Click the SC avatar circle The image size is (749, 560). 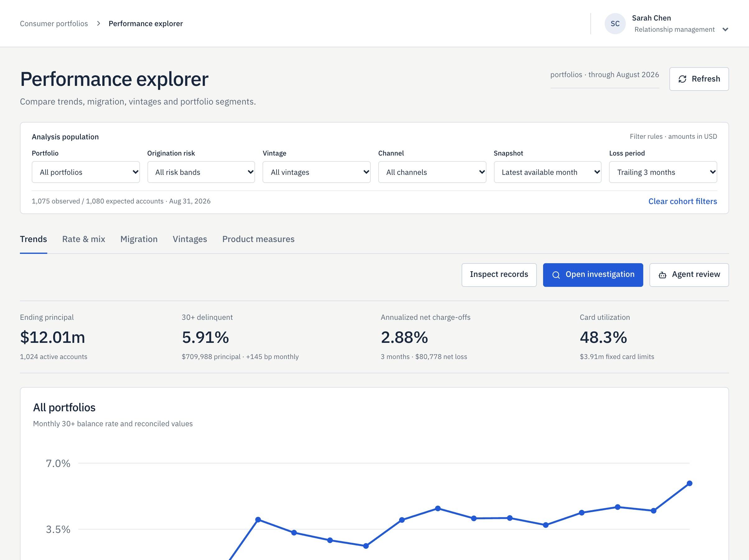[615, 24]
